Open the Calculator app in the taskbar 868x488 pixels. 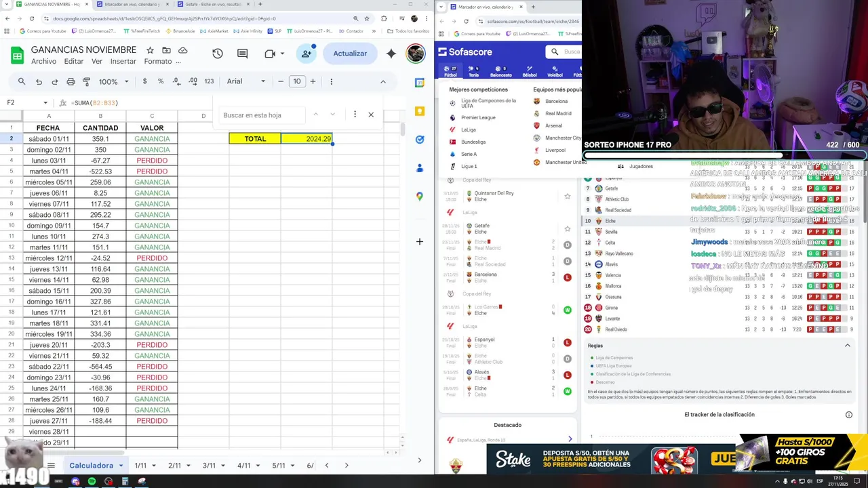(x=125, y=481)
